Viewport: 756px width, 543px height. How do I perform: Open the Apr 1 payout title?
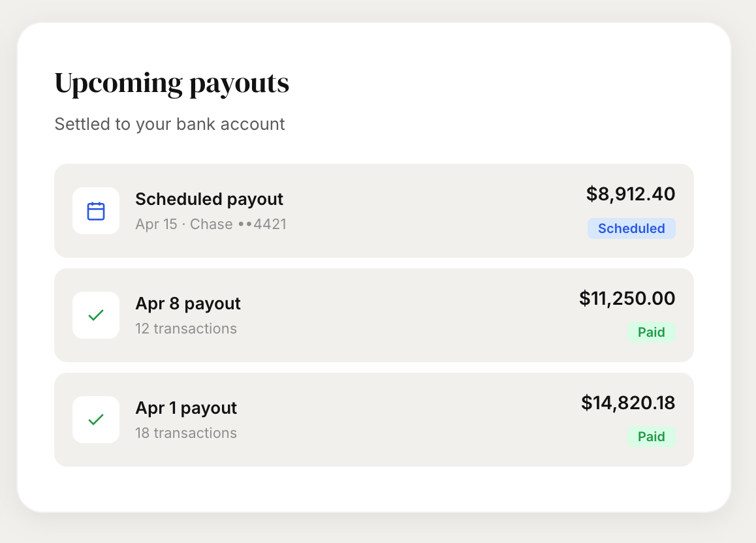pyautogui.click(x=186, y=408)
